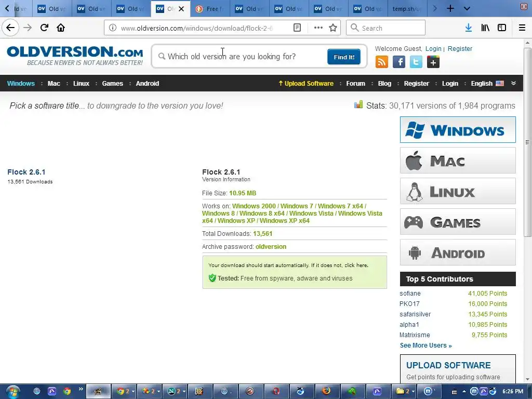Open the Forum menu item

pos(355,84)
